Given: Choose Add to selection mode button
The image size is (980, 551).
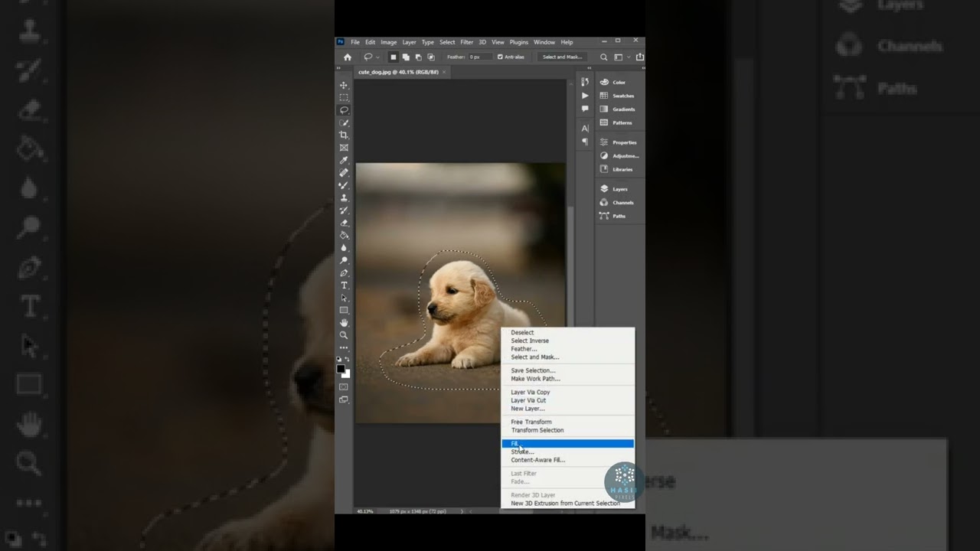Looking at the screenshot, I should pyautogui.click(x=406, y=57).
